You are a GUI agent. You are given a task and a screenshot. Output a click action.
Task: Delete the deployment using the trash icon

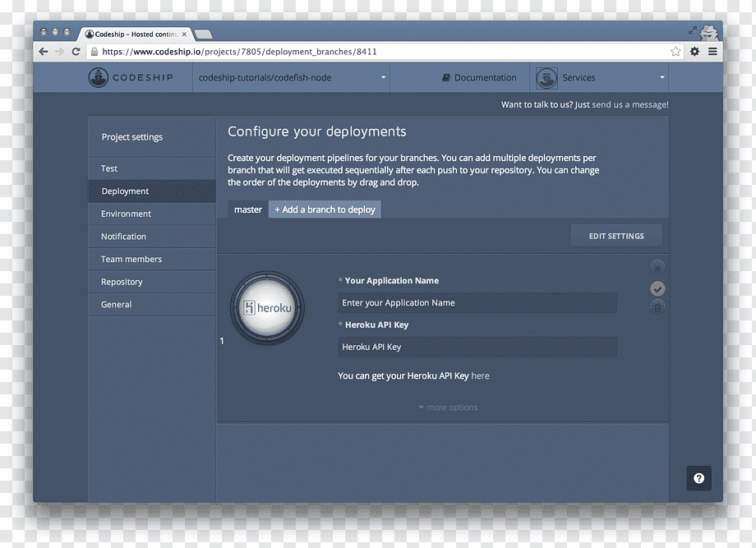(x=657, y=306)
